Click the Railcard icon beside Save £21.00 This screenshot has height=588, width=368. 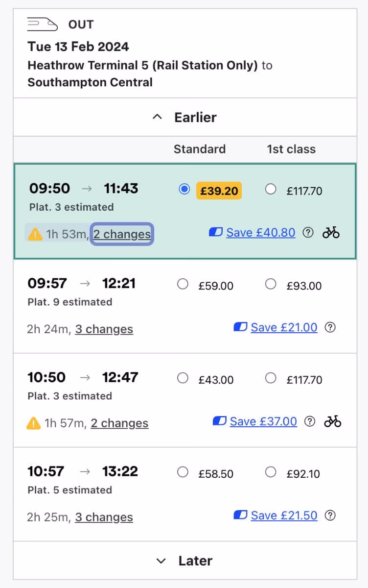pyautogui.click(x=239, y=327)
